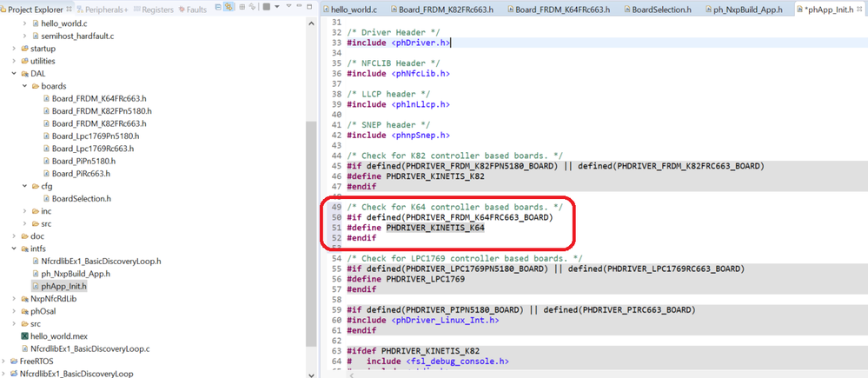Click the startup folder icon
Screen dimensions: 868x378
24,48
